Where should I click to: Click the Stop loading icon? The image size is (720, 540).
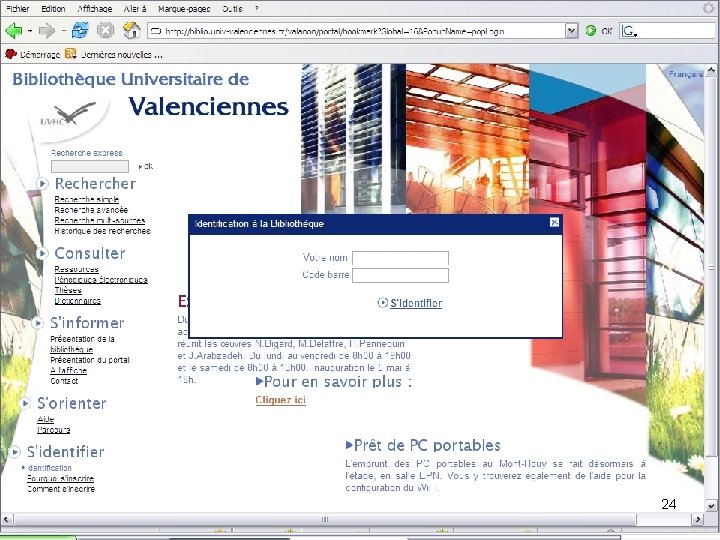105,31
